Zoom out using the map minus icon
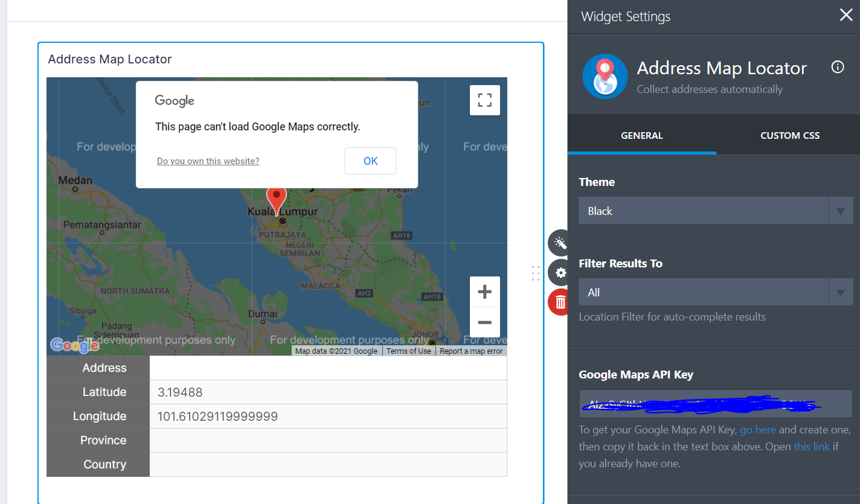This screenshot has height=504, width=860. pyautogui.click(x=485, y=323)
